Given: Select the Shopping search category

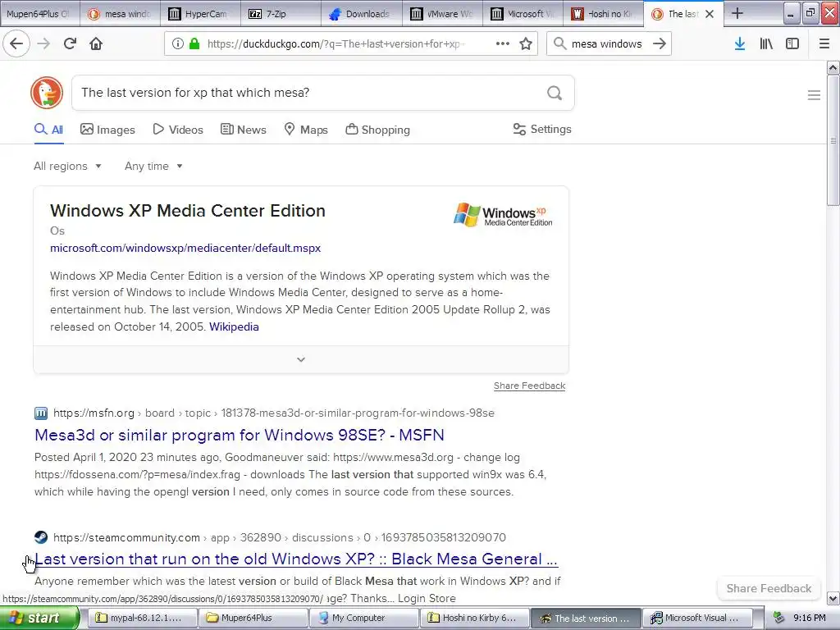Looking at the screenshot, I should 377,130.
